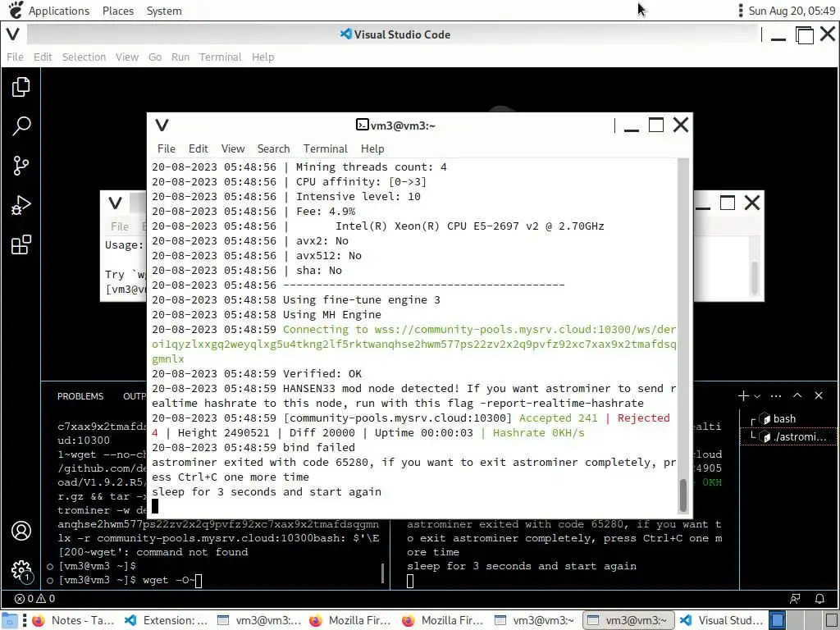This screenshot has height=630, width=840.
Task: Open Search menu in front terminal window
Action: [x=274, y=149]
